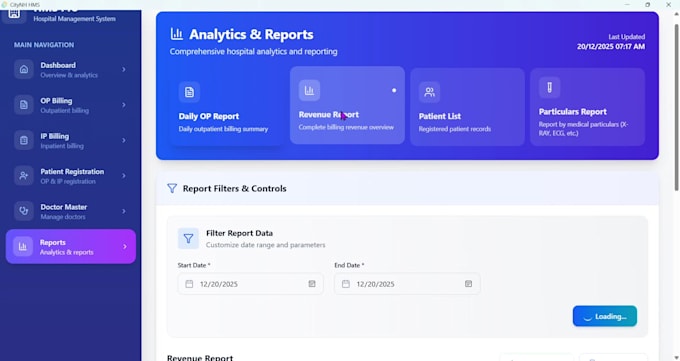680x361 pixels.
Task: Select the Daily OP Report card
Action: coord(227,107)
